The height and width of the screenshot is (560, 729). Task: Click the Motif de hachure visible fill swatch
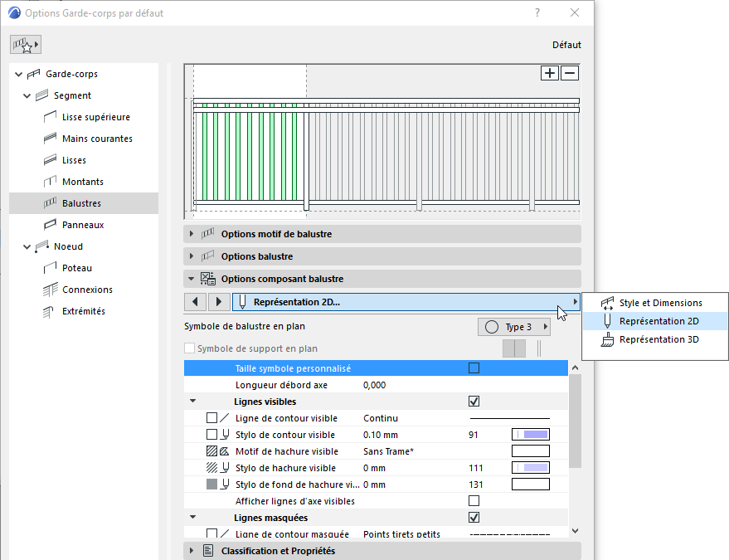(531, 451)
